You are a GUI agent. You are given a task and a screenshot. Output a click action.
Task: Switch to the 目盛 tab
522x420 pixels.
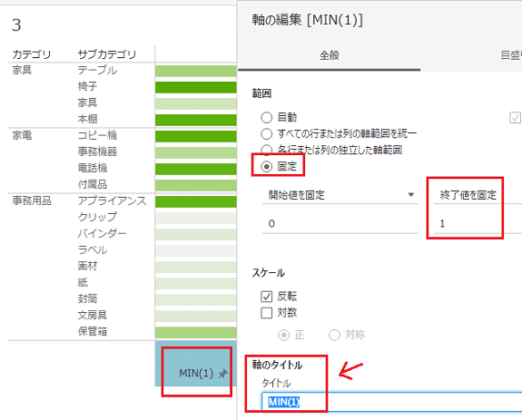510,55
